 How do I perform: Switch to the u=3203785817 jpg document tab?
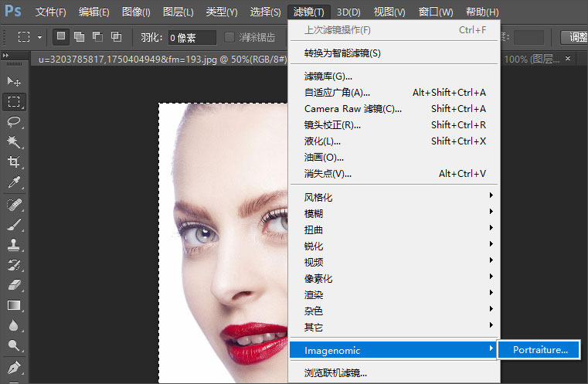point(161,59)
